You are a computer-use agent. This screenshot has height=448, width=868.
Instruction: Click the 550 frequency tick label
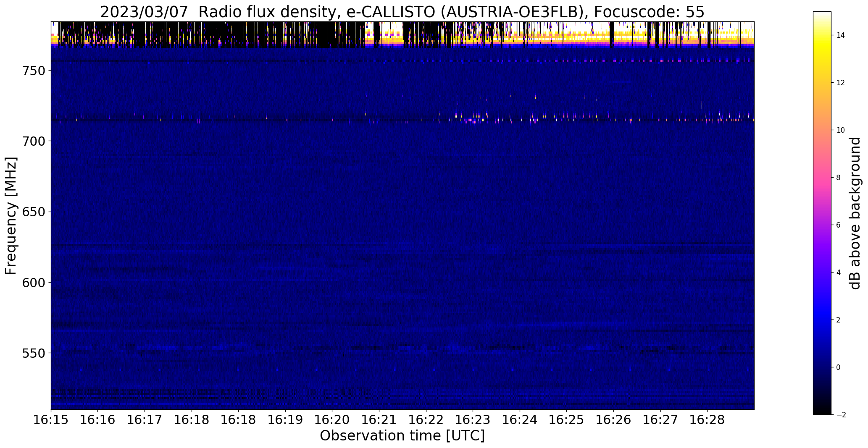34,353
